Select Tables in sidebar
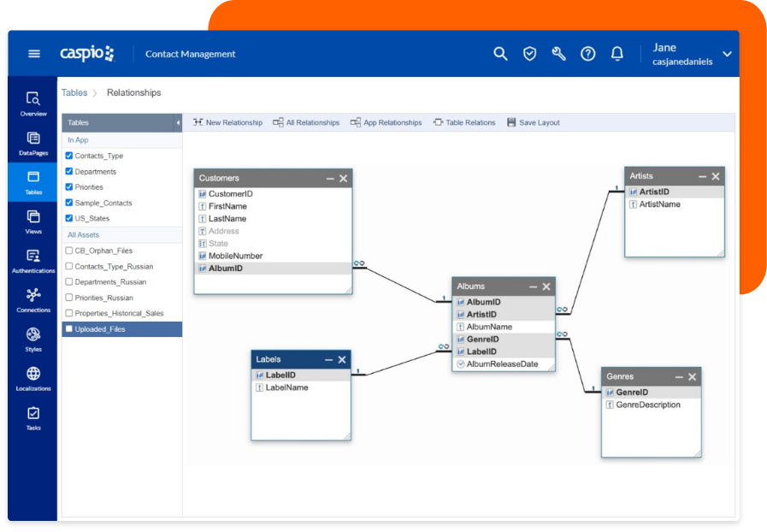Viewport: 767px width, 532px height. coord(33,182)
